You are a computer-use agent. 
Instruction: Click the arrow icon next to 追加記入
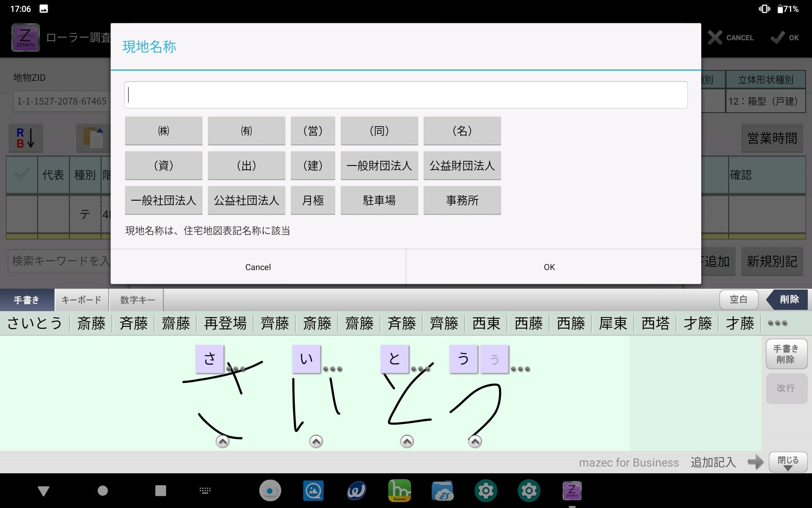pos(755,462)
